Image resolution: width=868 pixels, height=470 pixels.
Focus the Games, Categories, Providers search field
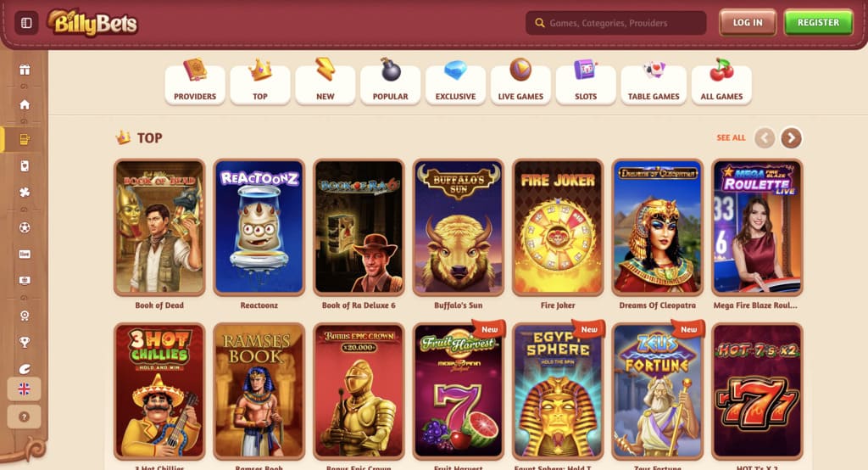(615, 23)
